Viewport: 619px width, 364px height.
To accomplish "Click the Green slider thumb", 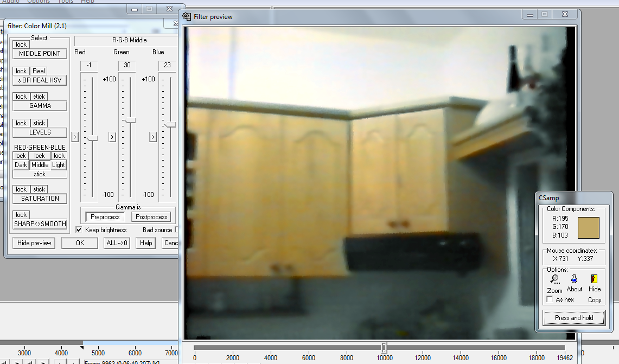I will [130, 120].
